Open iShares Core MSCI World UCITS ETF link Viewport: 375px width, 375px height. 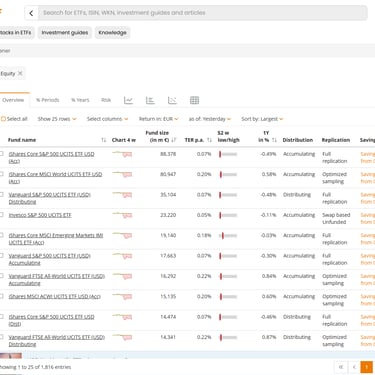coord(55,178)
